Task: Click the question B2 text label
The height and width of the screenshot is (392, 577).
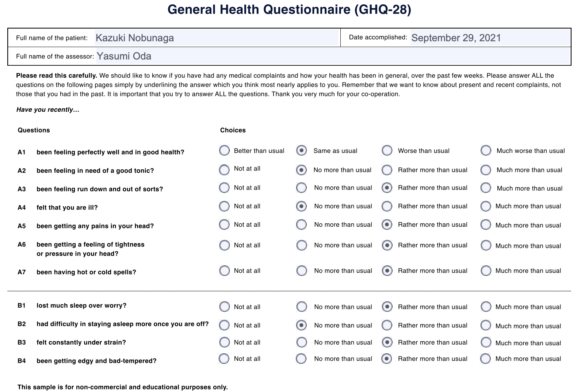Action: 122,324
